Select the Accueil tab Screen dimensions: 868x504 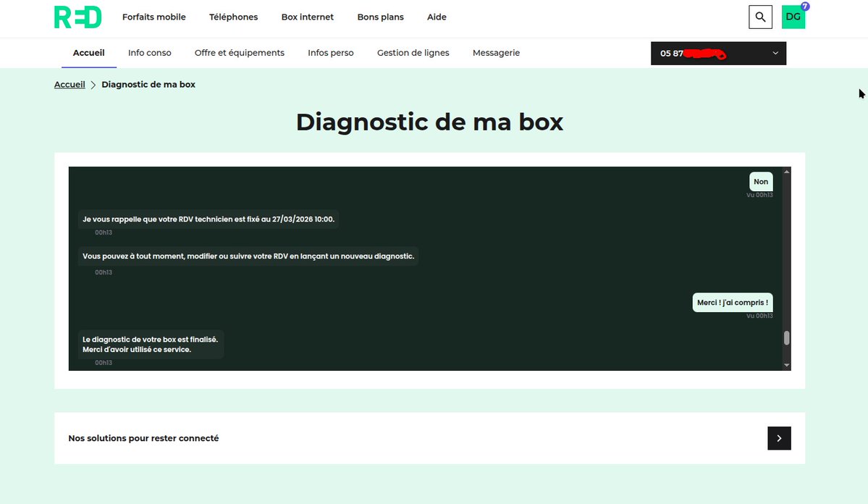pyautogui.click(x=88, y=53)
